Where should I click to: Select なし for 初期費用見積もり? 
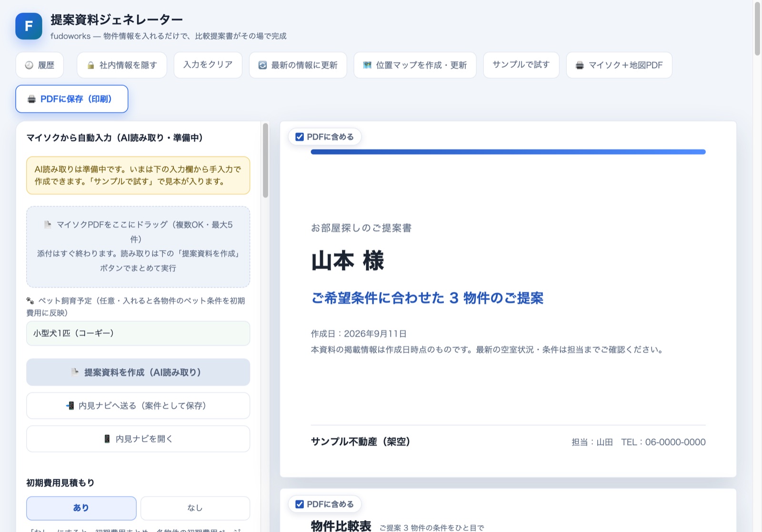coord(195,508)
